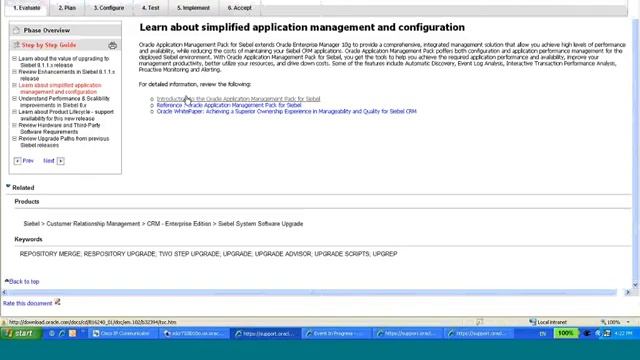Click the document icon next to 'Learn about Product Lifecycle'
640x360 pixels.
(15, 112)
